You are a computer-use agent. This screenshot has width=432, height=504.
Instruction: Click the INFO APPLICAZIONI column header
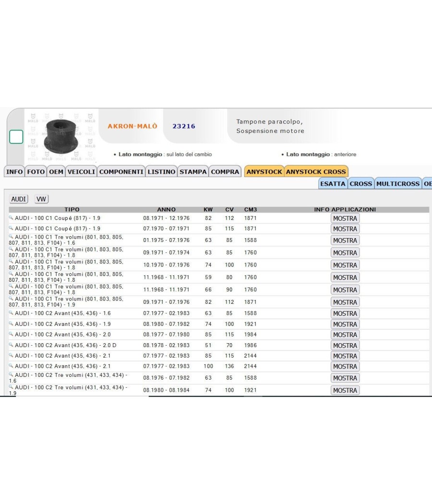(x=345, y=210)
